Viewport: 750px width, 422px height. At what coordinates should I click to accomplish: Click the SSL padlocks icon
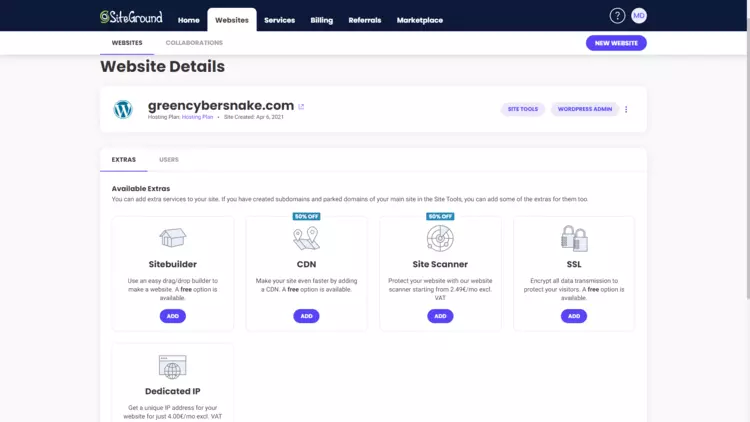pyautogui.click(x=574, y=238)
